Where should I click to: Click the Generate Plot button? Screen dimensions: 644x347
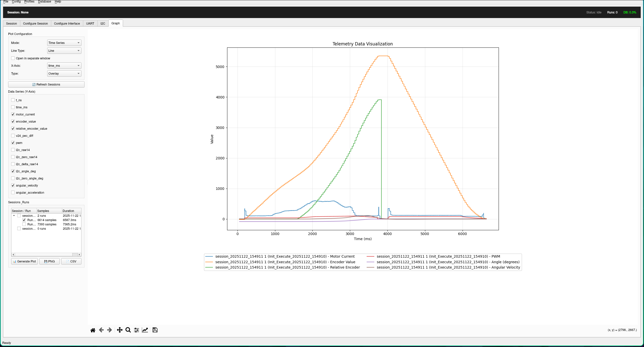tap(24, 261)
